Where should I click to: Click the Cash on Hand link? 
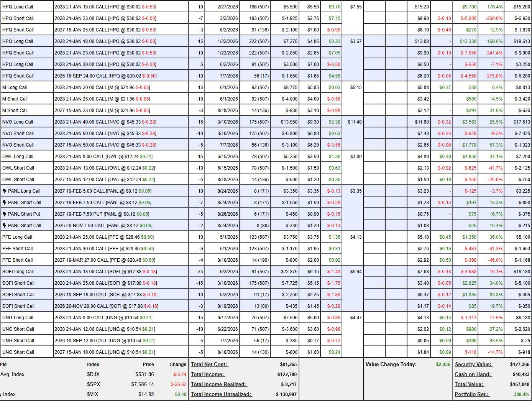click(473, 375)
